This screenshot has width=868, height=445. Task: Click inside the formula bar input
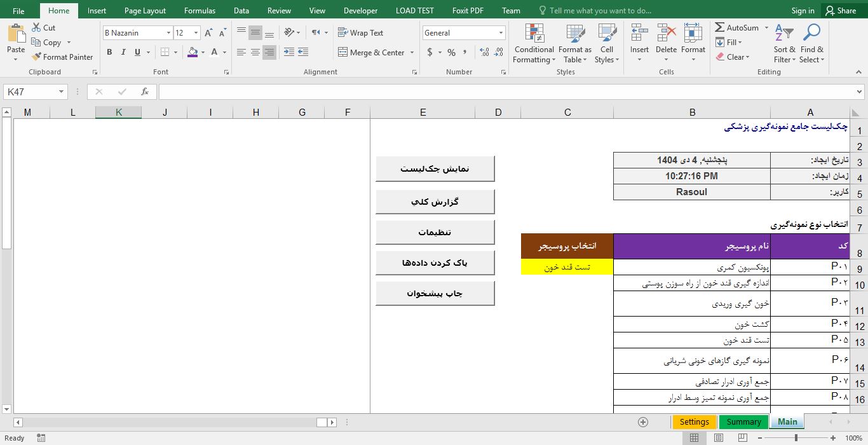508,92
